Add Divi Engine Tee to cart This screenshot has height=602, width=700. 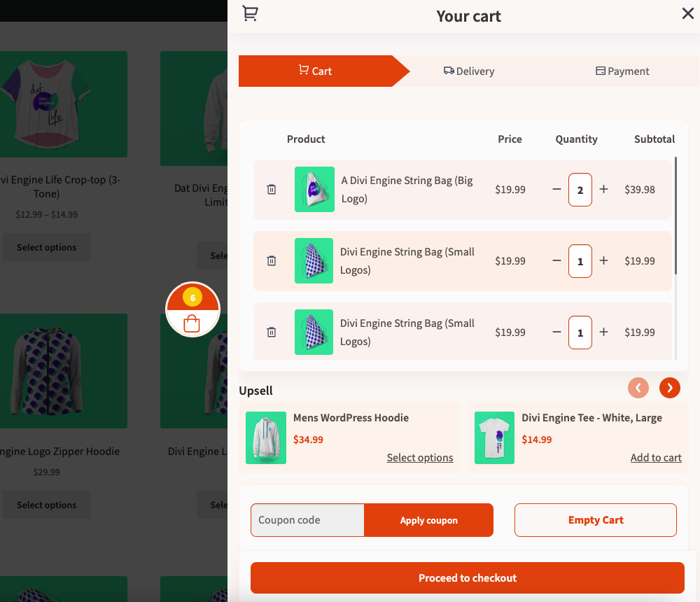pos(656,458)
